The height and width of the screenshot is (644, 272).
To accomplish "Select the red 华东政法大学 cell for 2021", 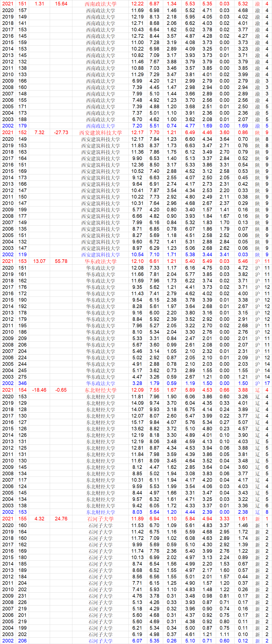I will pos(101,261).
